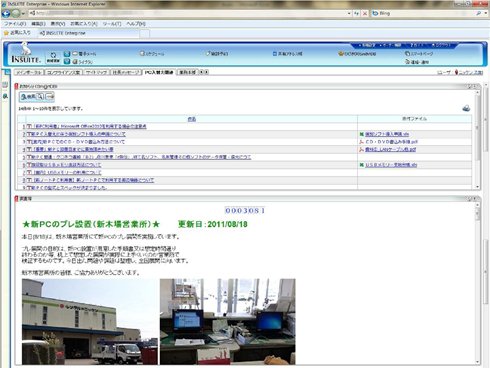The width and height of the screenshot is (490, 368).
Task: Click the reload icon beside the INSUITE logo
Action: coord(53,57)
